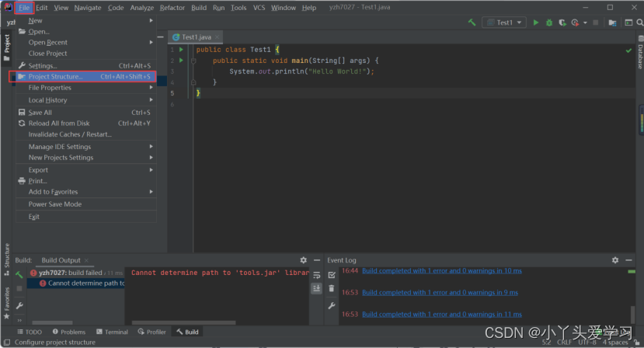Click the build tree horizontal scrollbar
Screen dimensions: 644x348
tap(52, 322)
